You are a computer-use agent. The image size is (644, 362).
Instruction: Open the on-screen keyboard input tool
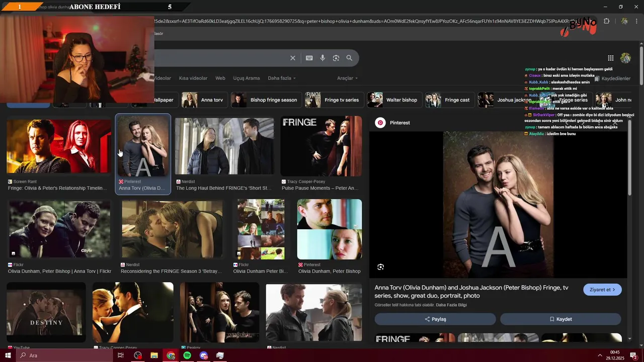(x=309, y=58)
